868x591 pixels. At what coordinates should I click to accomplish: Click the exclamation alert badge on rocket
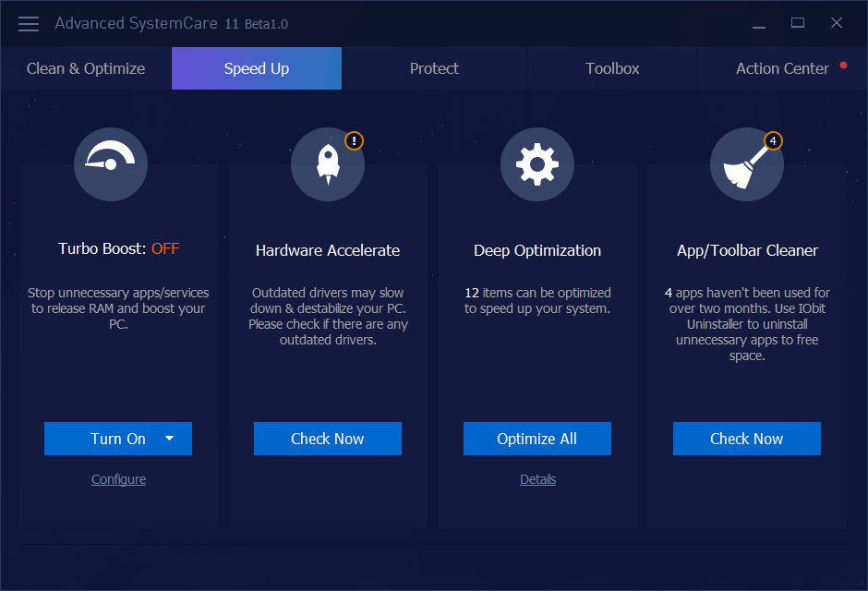pos(354,140)
